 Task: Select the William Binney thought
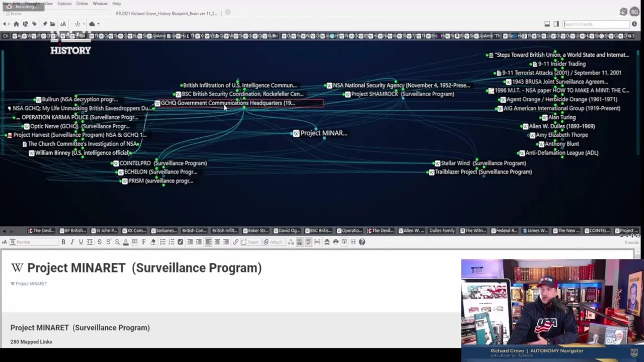click(80, 153)
